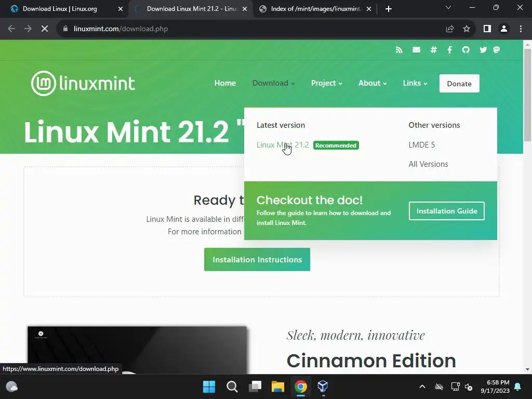
Task: Open File Explorer from taskbar
Action: (278, 387)
